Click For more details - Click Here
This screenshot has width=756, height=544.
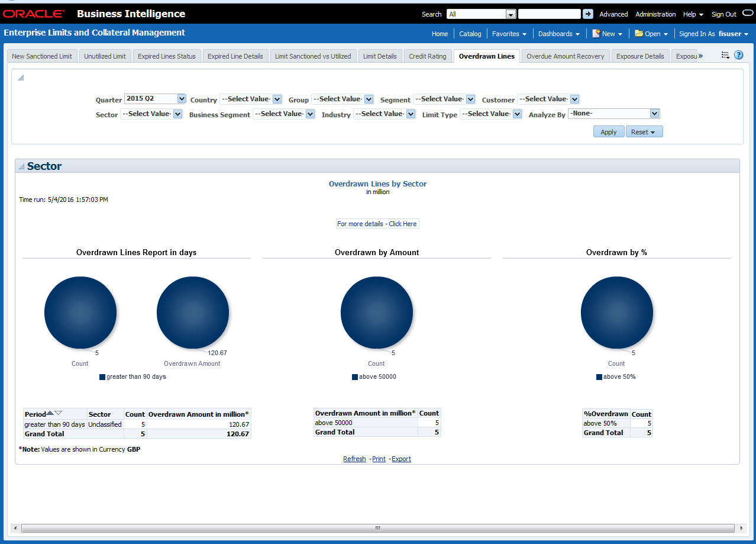pyautogui.click(x=377, y=224)
